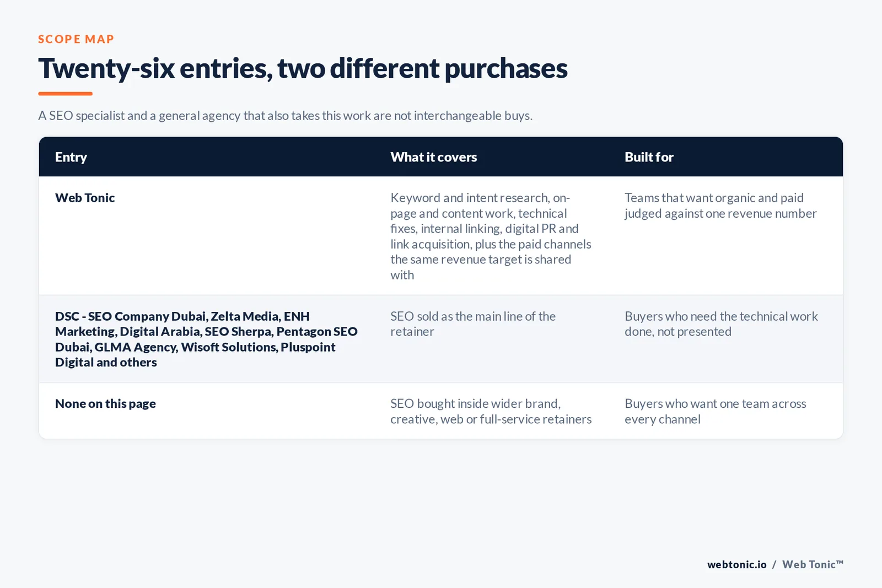This screenshot has height=588, width=882.
Task: Click the organic and paid teams cell
Action: [x=720, y=206]
